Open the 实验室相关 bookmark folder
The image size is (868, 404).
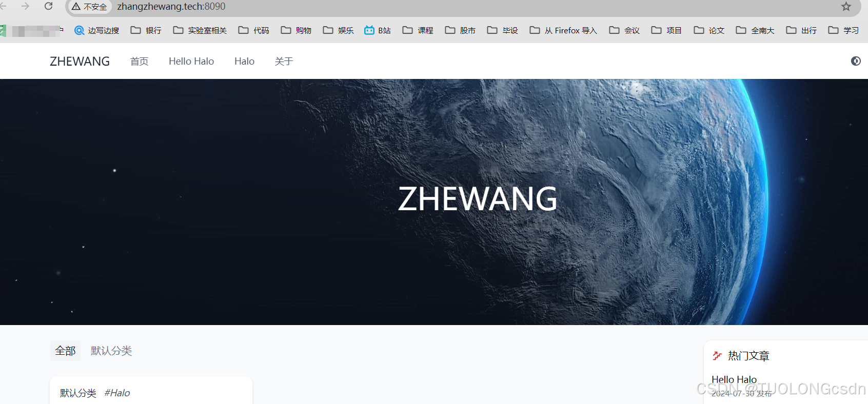(x=200, y=30)
